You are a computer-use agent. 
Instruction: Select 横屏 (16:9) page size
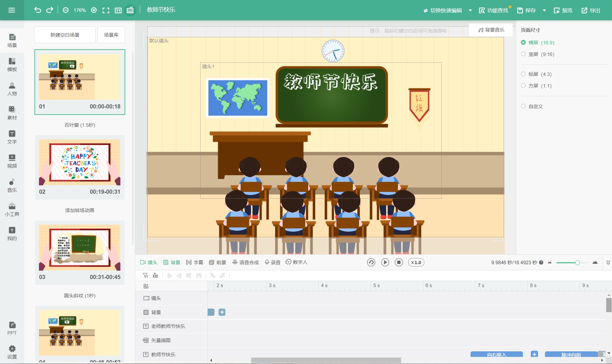point(538,42)
